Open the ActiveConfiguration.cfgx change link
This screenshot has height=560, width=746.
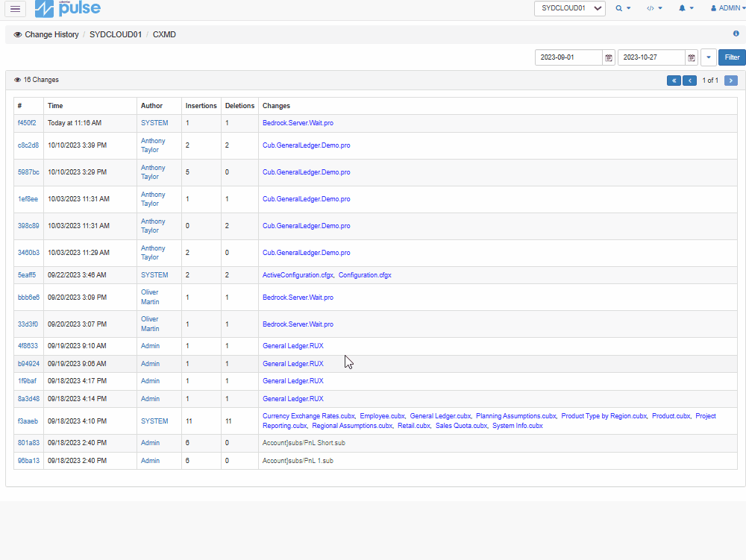coord(298,274)
